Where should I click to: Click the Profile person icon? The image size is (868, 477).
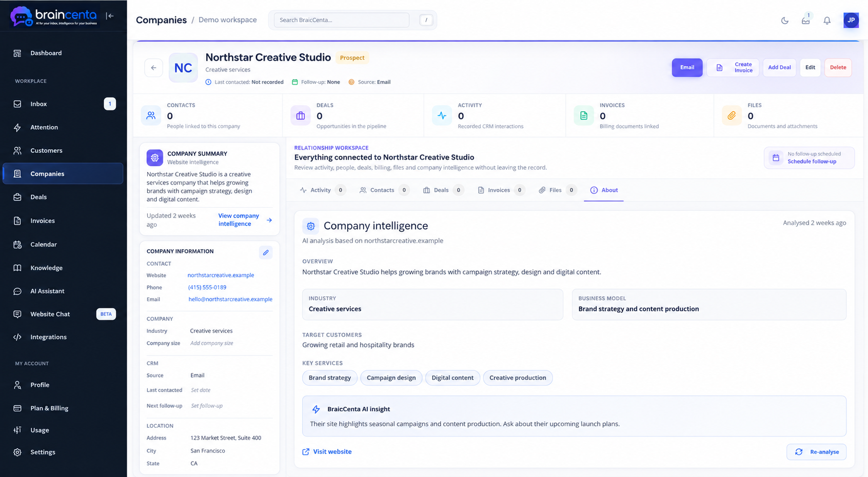tap(17, 385)
